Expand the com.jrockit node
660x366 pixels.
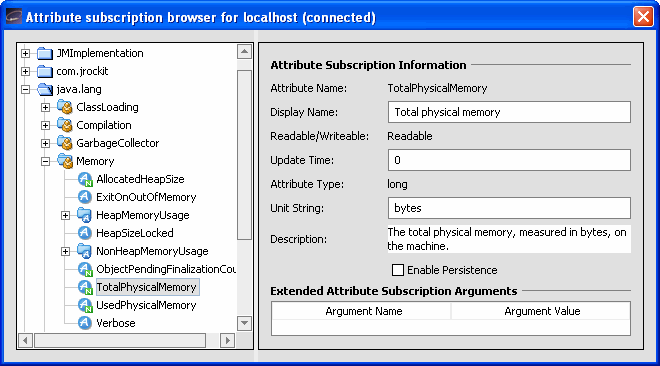tap(26, 72)
